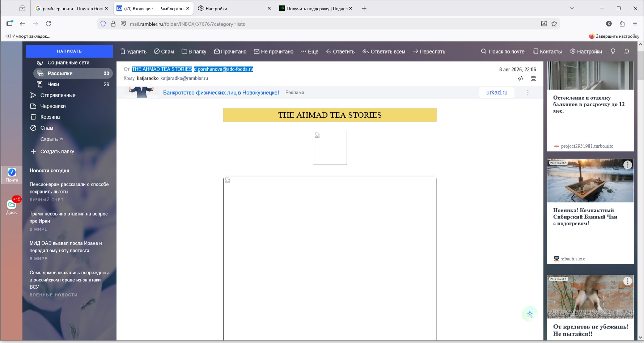Open the extensions puzzle icon

pos(622,24)
